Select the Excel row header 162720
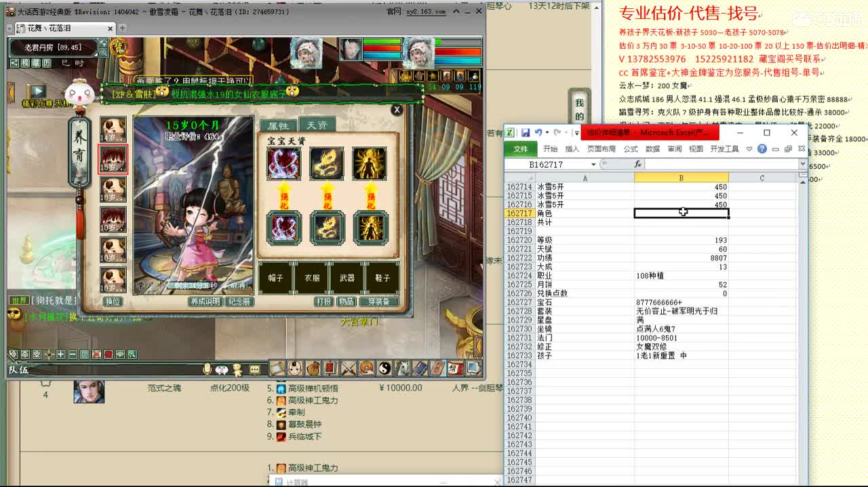This screenshot has height=487, width=868. point(519,240)
